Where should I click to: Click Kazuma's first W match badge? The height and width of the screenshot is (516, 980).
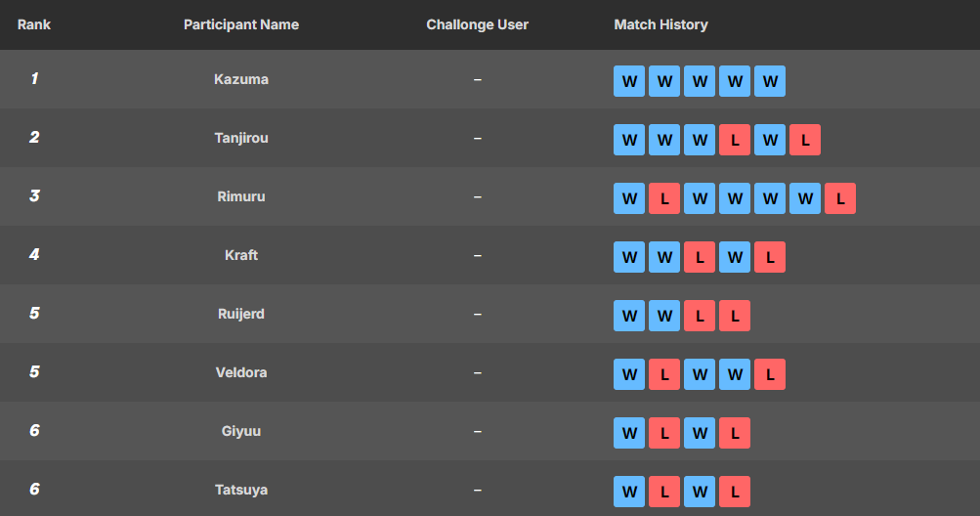(x=629, y=81)
